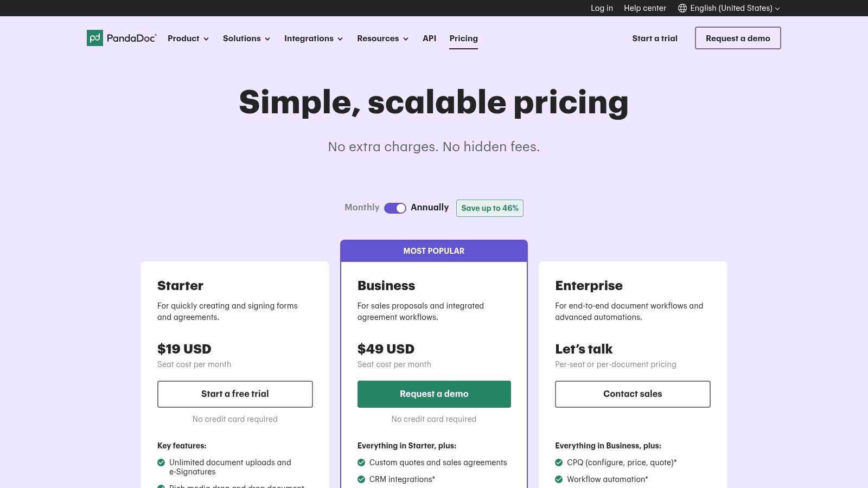Click checkmark icon next to Custom quotes
Viewport: 868px width, 488px height.
tap(361, 463)
